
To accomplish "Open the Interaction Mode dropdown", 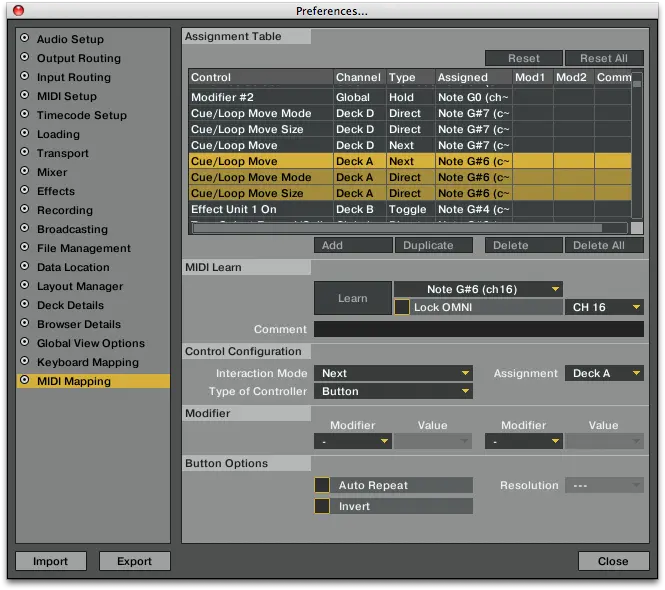I will [394, 373].
